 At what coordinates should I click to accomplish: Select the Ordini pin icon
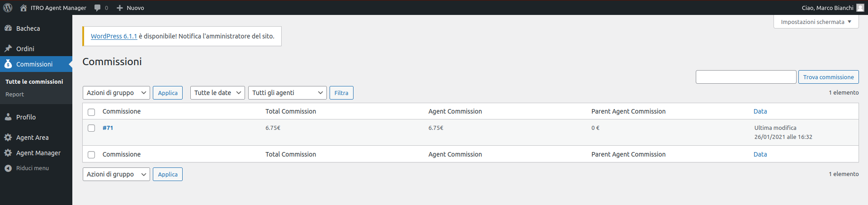coord(8,48)
